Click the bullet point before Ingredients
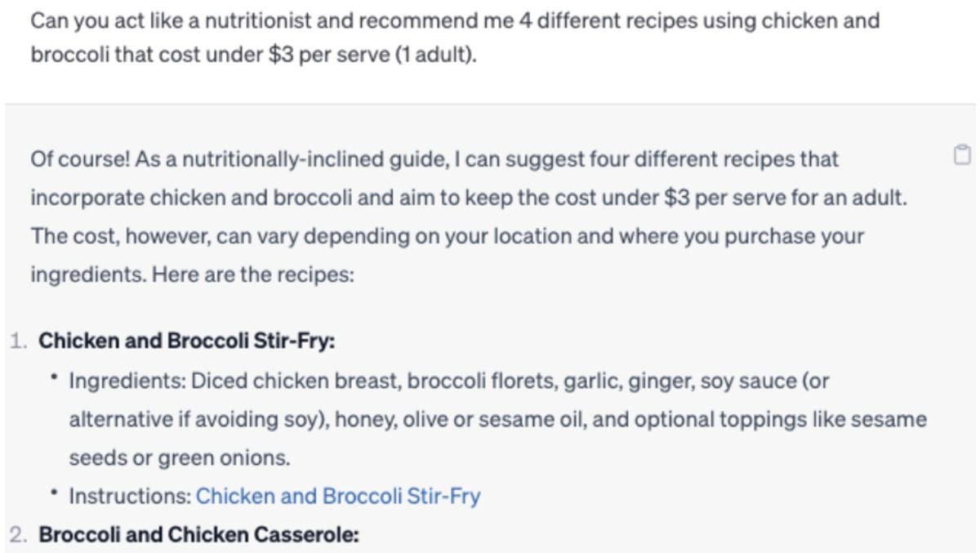Image resolution: width=980 pixels, height=553 pixels. pyautogui.click(x=54, y=378)
